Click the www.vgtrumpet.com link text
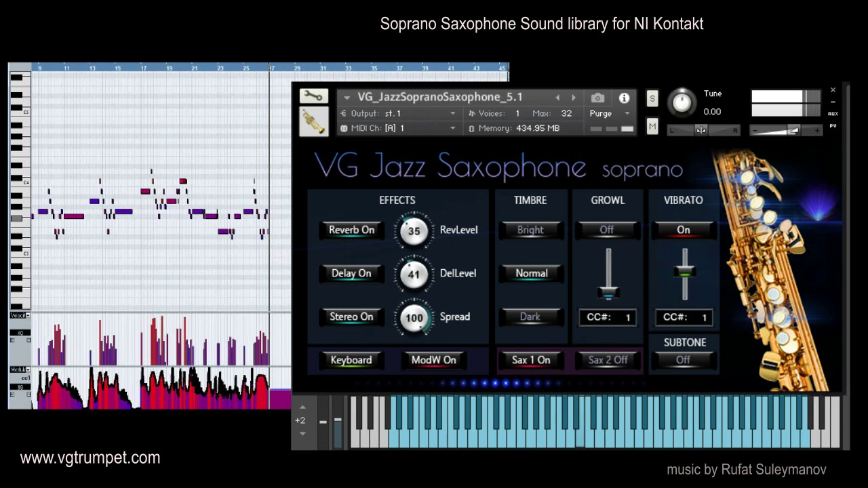 tap(90, 458)
